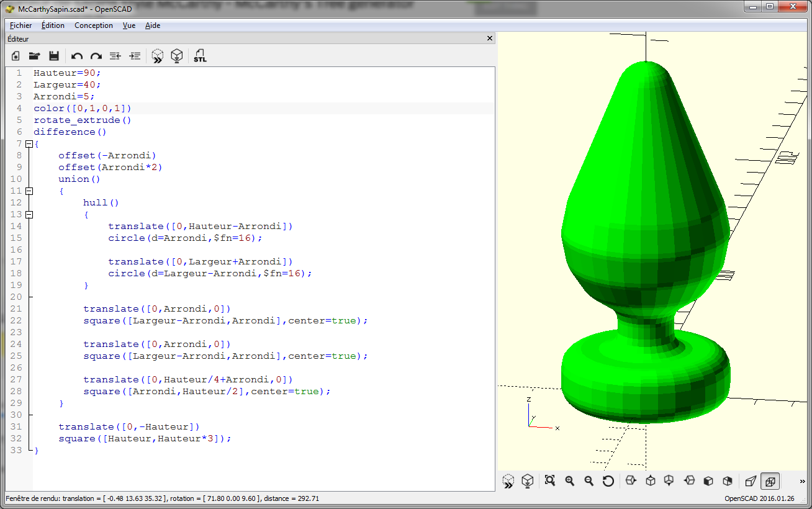
Task: Zoom out of the 3D view
Action: [589, 480]
